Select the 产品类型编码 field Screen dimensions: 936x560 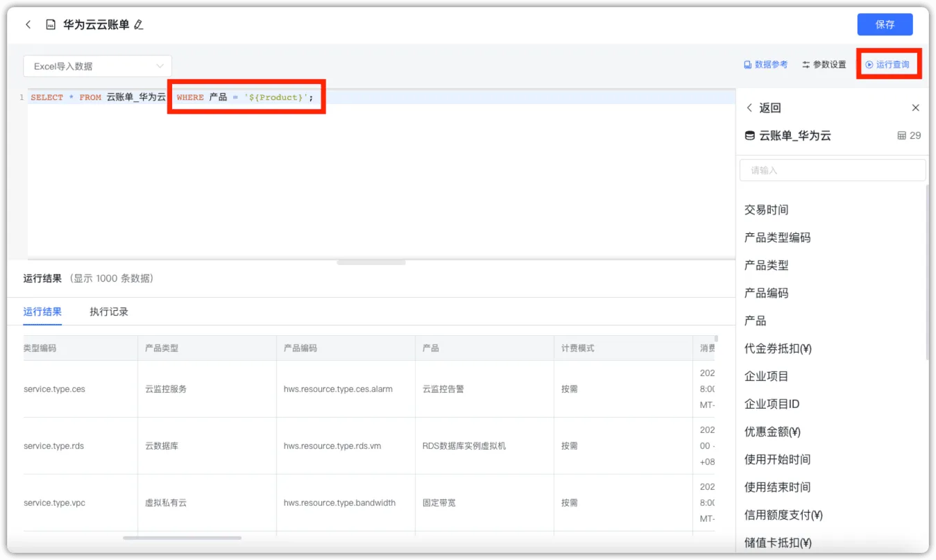(x=777, y=237)
